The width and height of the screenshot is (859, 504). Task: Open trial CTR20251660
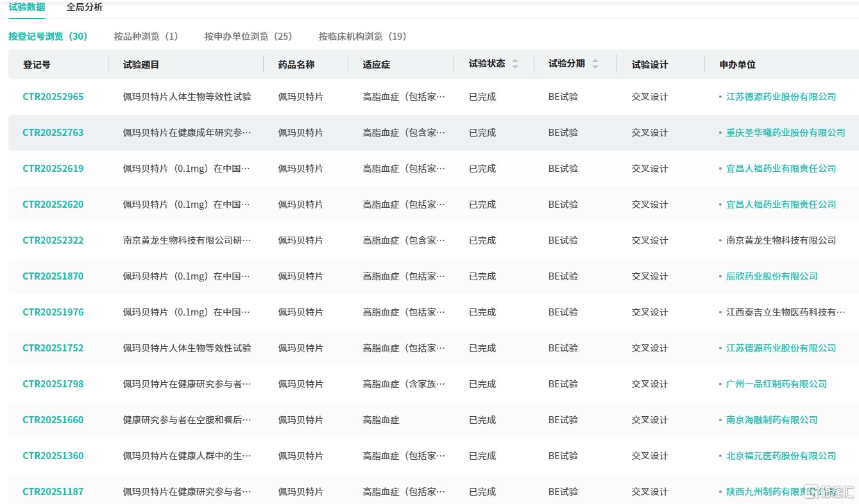point(53,420)
